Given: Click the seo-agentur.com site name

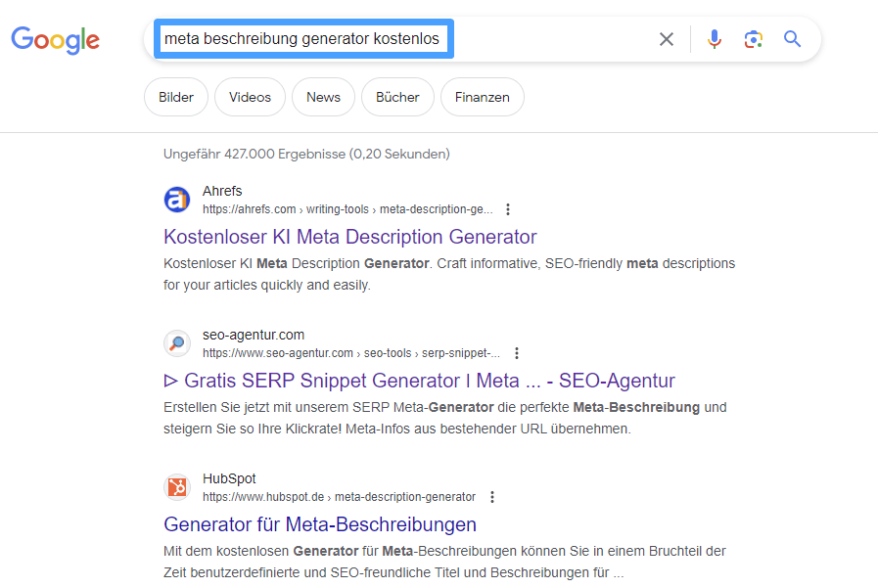Looking at the screenshot, I should 254,335.
